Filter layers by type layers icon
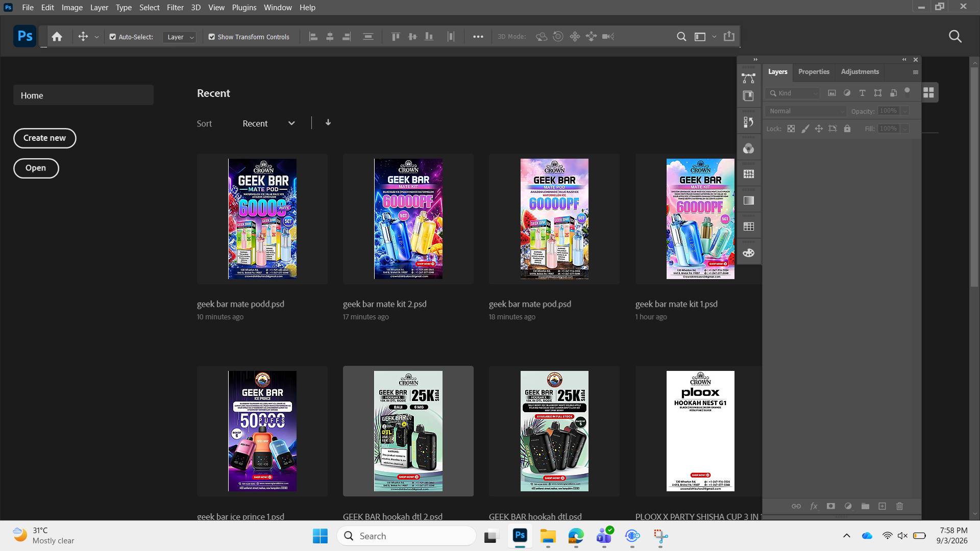The width and height of the screenshot is (980, 551). [x=862, y=93]
